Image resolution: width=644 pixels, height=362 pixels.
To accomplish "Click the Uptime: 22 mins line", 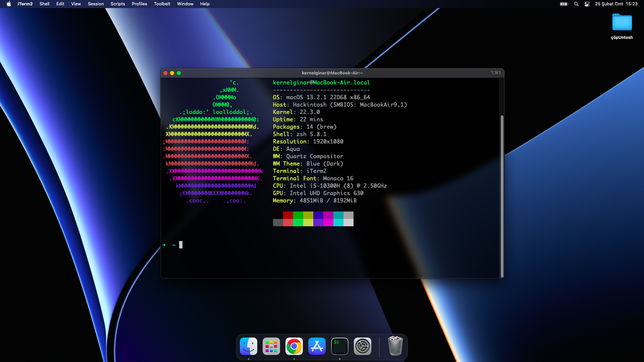I will [x=298, y=119].
